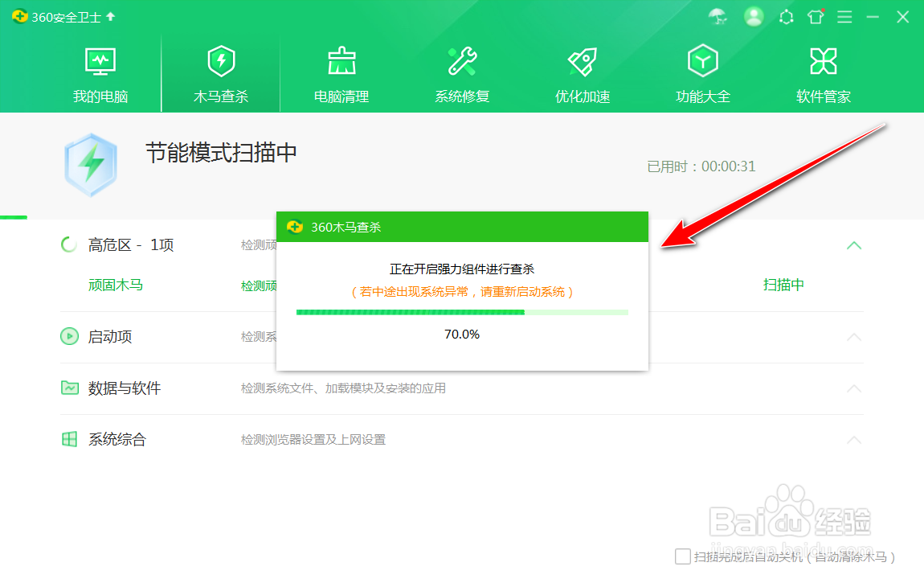Screen dimensions: 924x583
Task: Expand 启动项 section chevron
Action: click(854, 337)
